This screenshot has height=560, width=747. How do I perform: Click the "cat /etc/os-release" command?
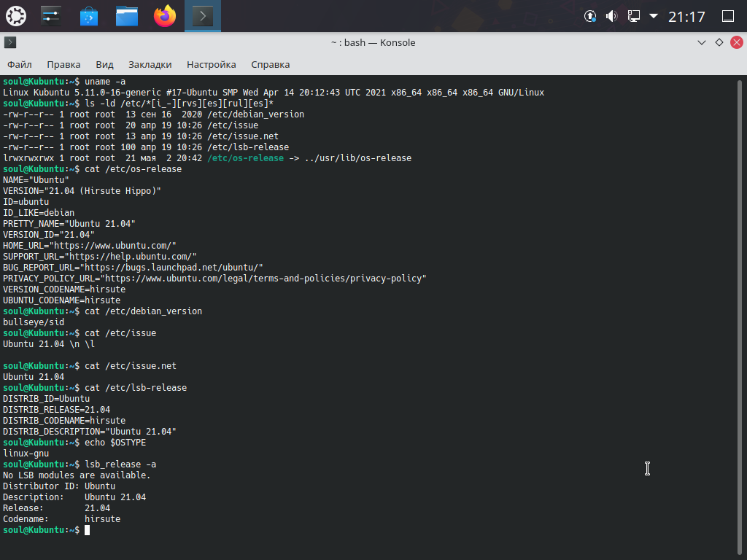(133, 169)
